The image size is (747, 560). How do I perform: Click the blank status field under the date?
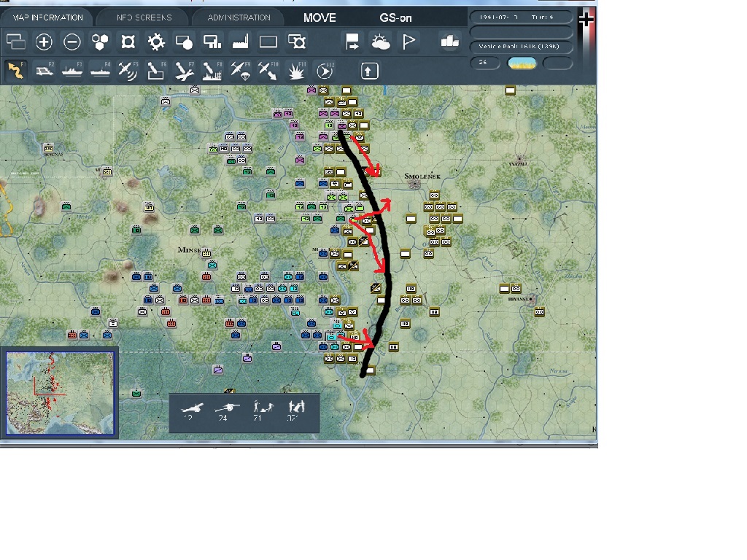point(521,32)
